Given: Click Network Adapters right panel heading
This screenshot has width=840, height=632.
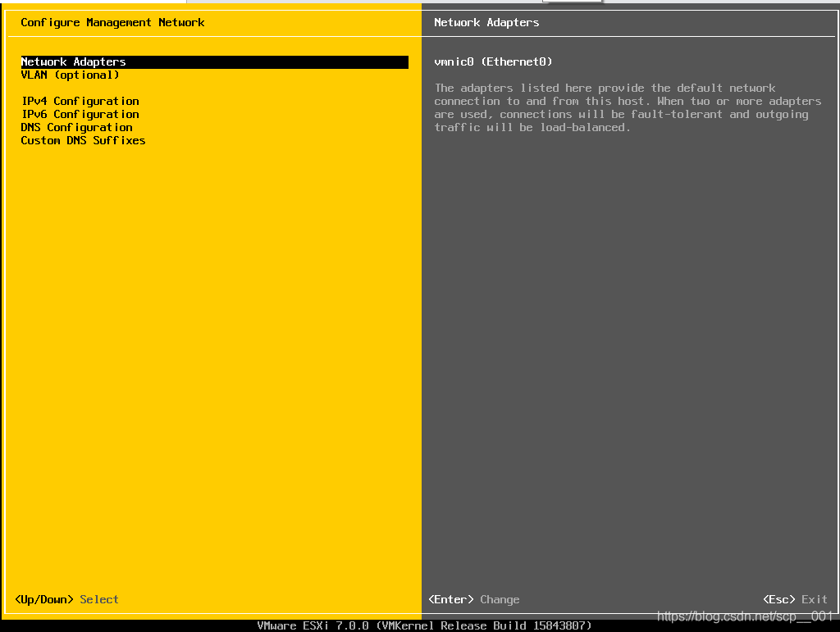Looking at the screenshot, I should tap(486, 22).
